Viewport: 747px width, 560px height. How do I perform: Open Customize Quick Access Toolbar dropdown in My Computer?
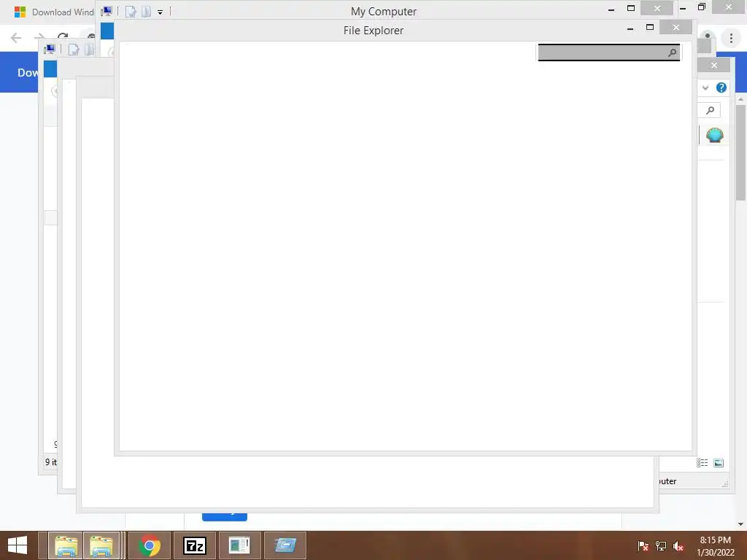pos(160,12)
